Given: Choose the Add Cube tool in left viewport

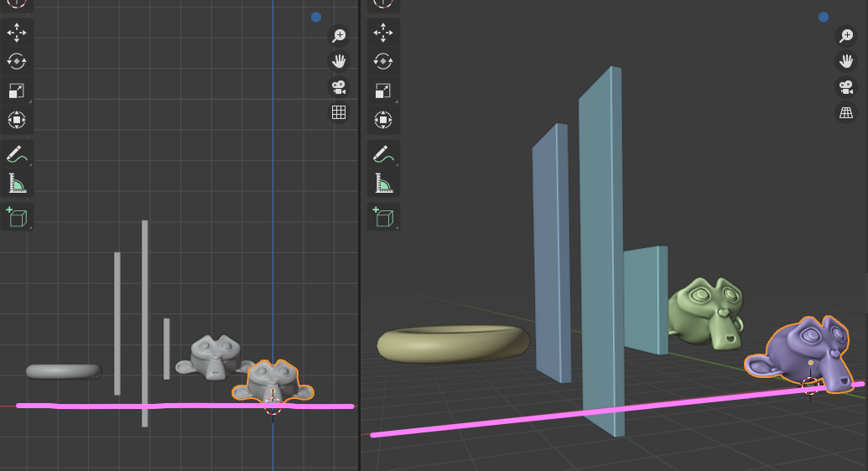Looking at the screenshot, I should (x=17, y=217).
